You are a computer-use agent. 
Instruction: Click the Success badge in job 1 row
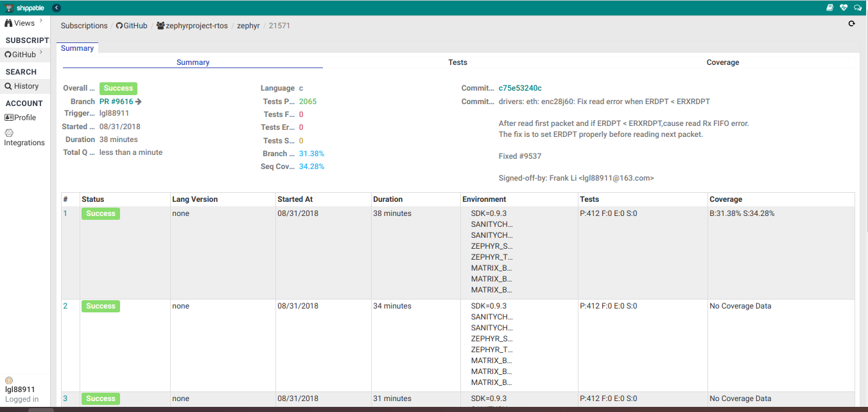pyautogui.click(x=101, y=213)
